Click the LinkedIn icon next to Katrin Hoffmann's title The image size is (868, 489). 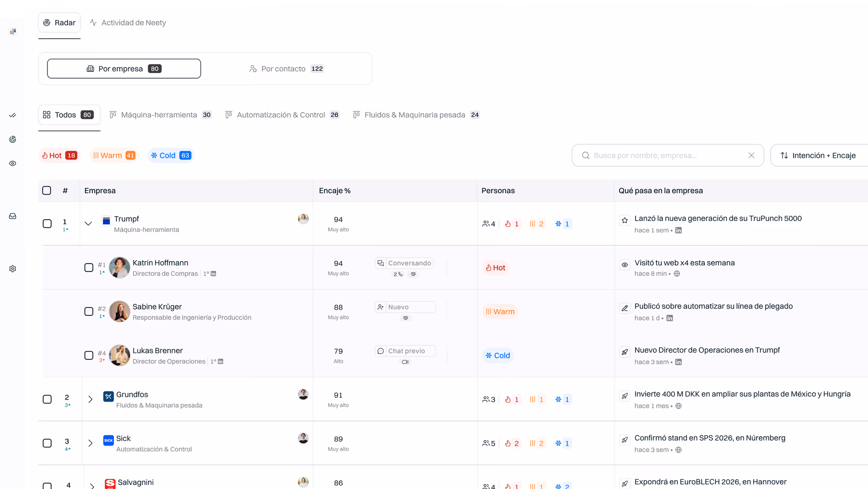(x=213, y=274)
